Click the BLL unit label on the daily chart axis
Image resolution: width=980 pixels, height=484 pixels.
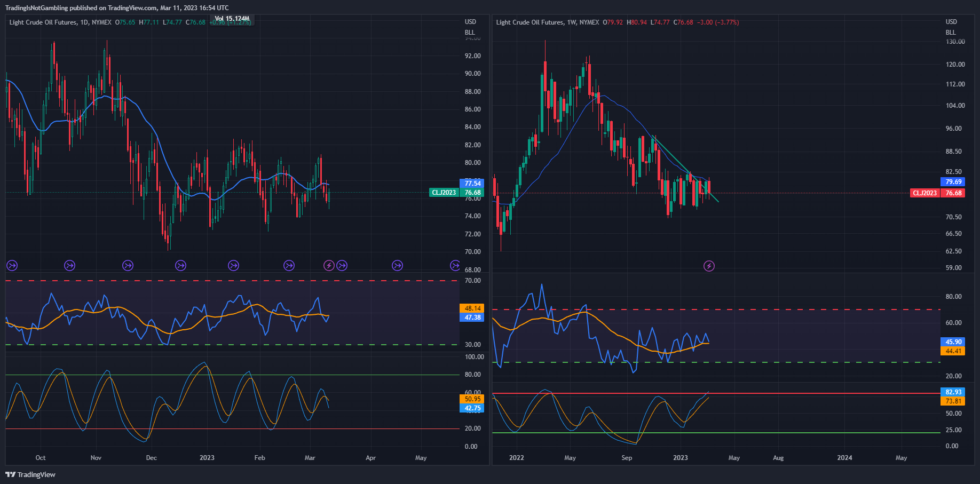click(470, 33)
